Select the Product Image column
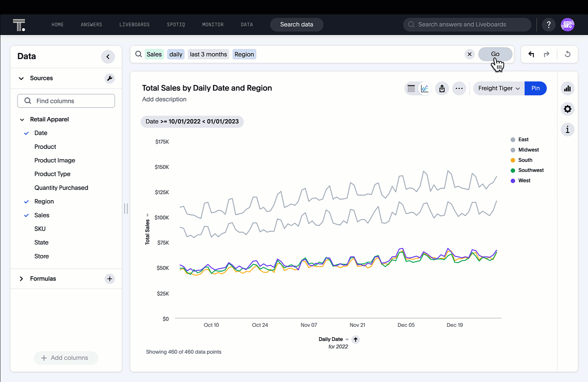The height and width of the screenshot is (382, 588). (x=55, y=160)
